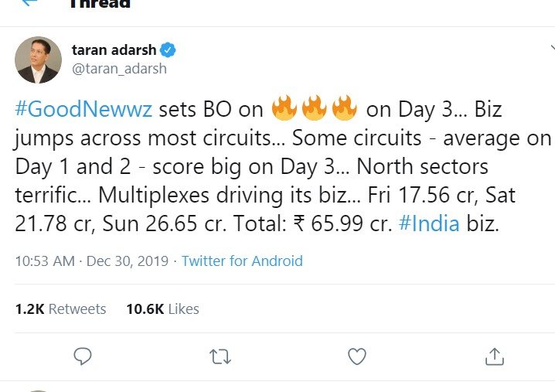Open the @taran_adarsh handle
Image resolution: width=555 pixels, height=392 pixels.
tap(119, 69)
